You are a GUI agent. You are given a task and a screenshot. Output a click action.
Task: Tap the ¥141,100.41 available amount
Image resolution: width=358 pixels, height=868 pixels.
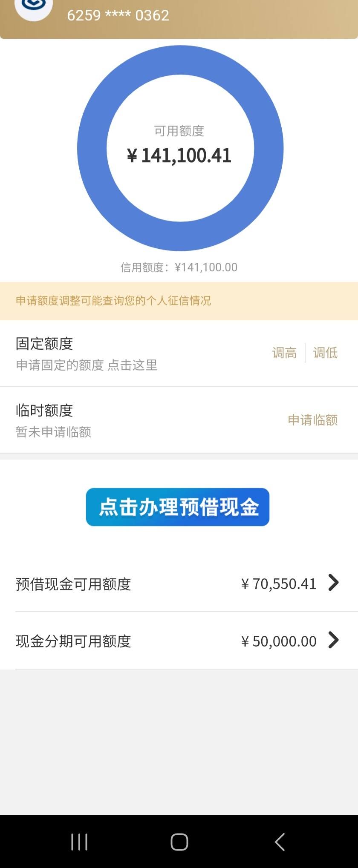[179, 155]
